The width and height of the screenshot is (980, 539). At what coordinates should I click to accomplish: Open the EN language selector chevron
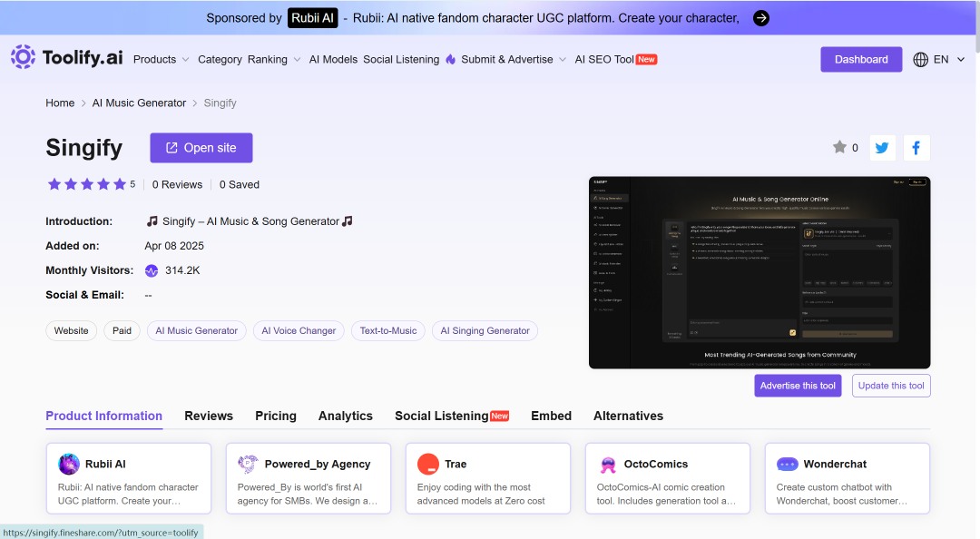pos(961,59)
